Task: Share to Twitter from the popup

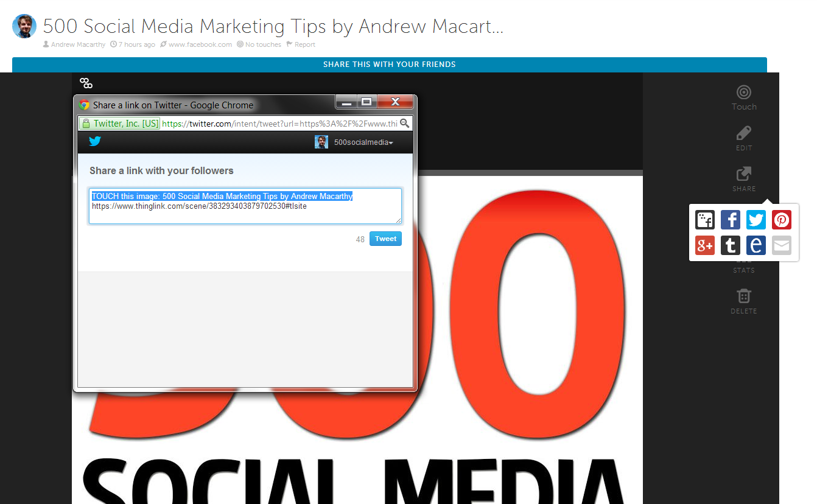Action: [x=756, y=220]
